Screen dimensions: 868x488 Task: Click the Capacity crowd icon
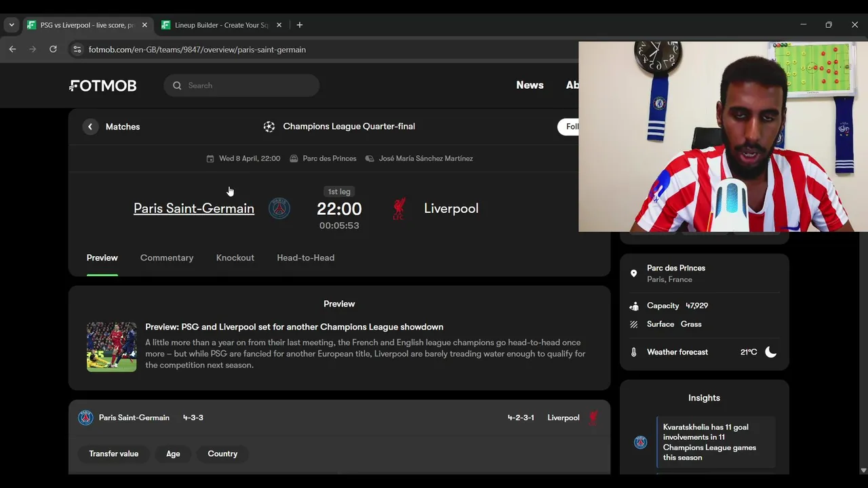click(x=633, y=306)
